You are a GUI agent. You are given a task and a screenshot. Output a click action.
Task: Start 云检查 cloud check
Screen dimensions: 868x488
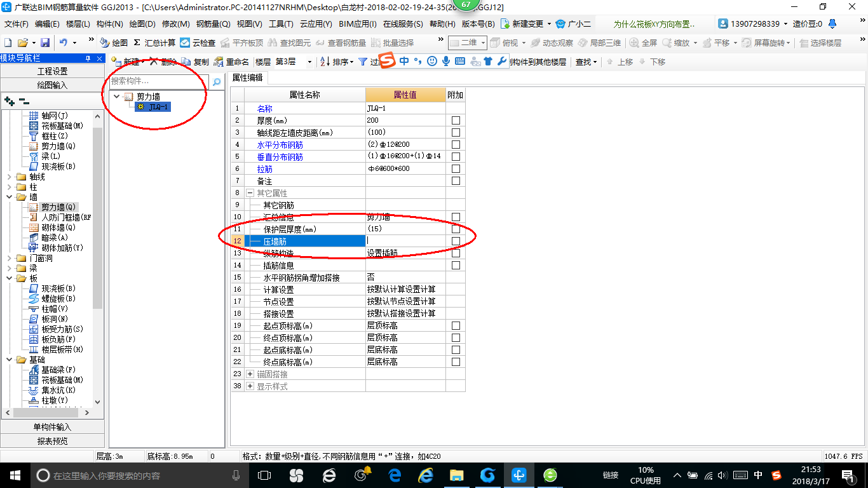(198, 43)
